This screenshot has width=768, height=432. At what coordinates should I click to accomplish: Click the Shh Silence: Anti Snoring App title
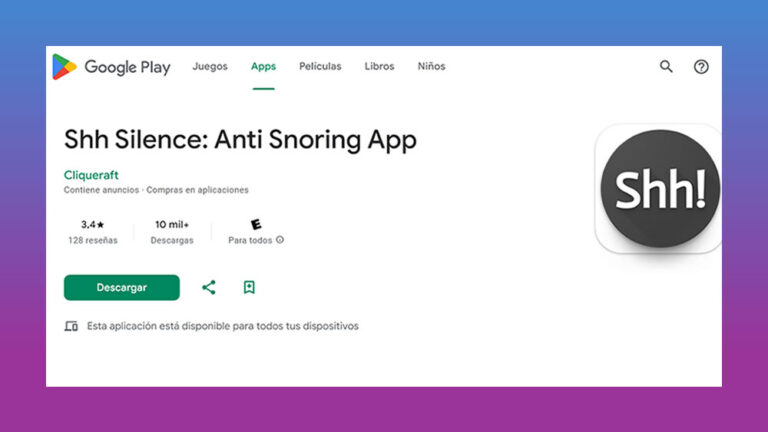click(x=240, y=140)
